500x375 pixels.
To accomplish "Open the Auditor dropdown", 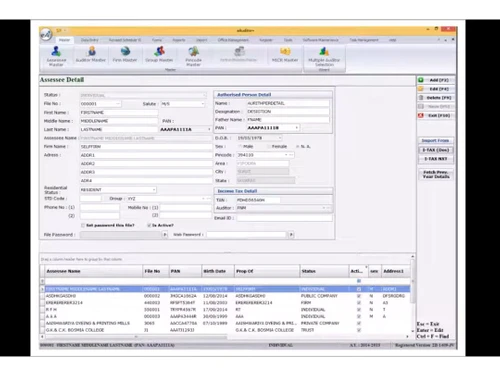I will click(323, 208).
